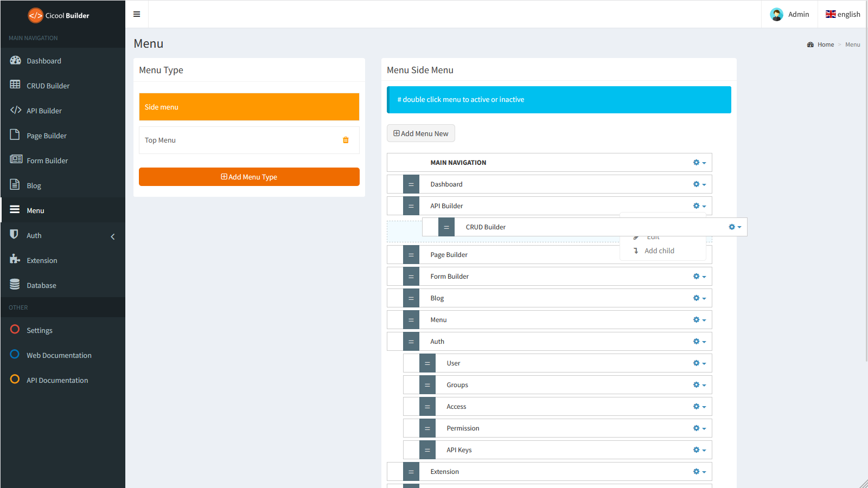This screenshot has height=488, width=868.
Task: Open MAIN NAVIGATION gear dropdown
Action: point(699,163)
